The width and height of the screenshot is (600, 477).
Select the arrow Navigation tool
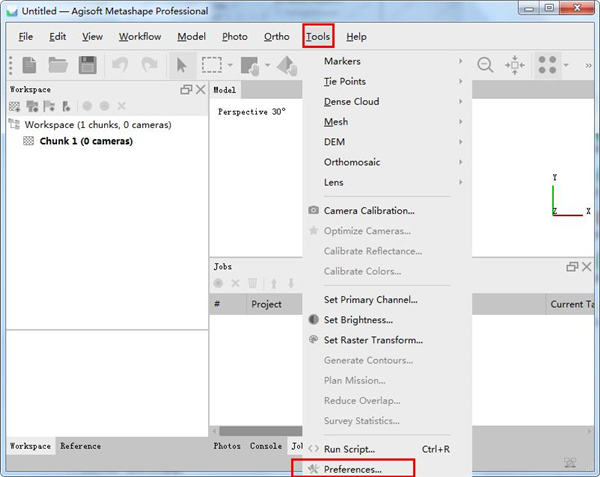tap(182, 65)
